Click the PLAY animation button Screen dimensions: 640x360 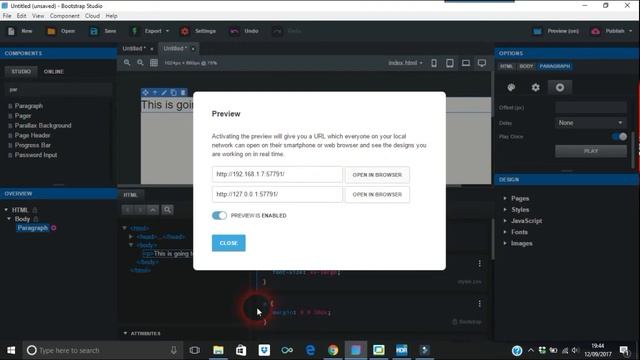[x=591, y=151]
